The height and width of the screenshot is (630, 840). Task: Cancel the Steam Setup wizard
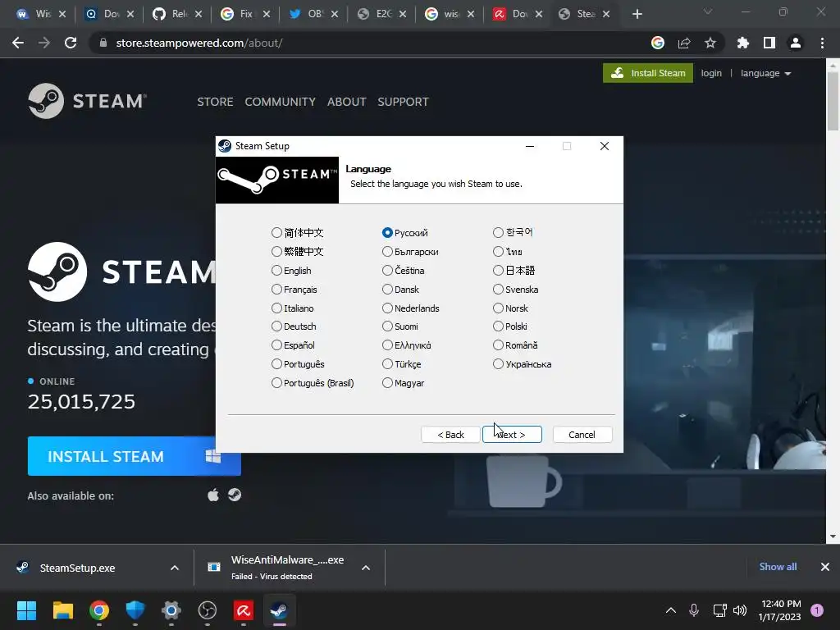(x=582, y=435)
